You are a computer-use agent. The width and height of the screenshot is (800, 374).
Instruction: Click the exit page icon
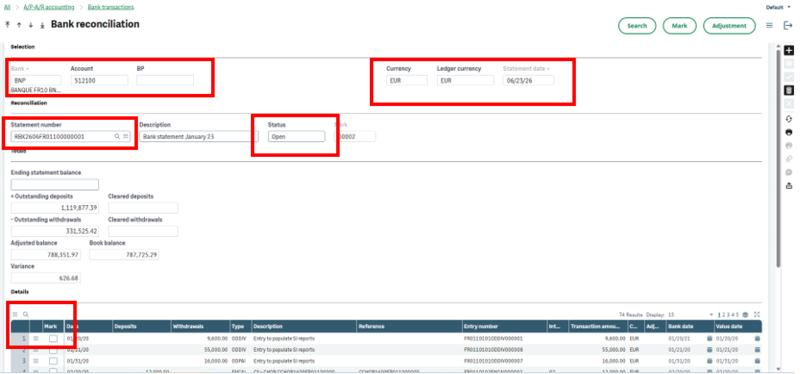coord(788,26)
